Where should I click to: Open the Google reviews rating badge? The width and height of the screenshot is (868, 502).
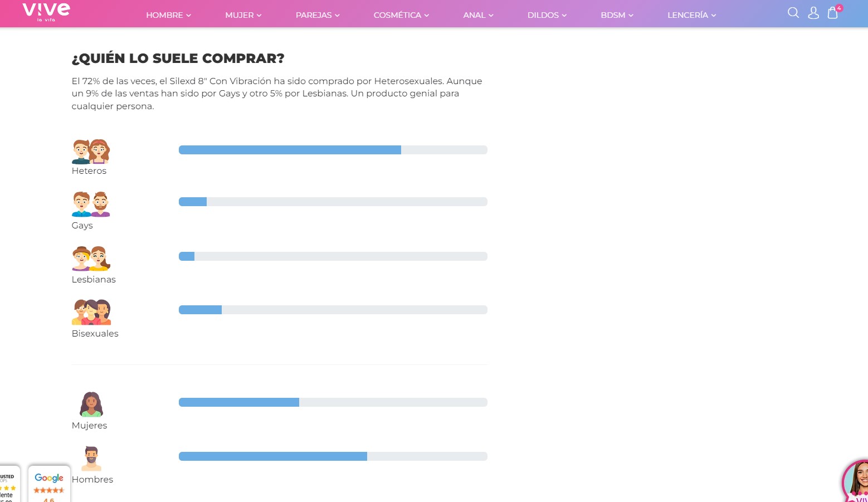click(49, 484)
